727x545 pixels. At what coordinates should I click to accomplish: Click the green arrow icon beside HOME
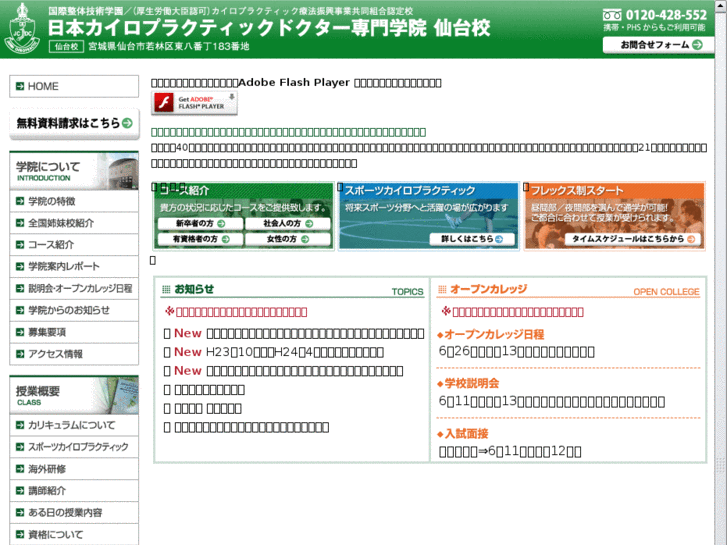[x=20, y=86]
